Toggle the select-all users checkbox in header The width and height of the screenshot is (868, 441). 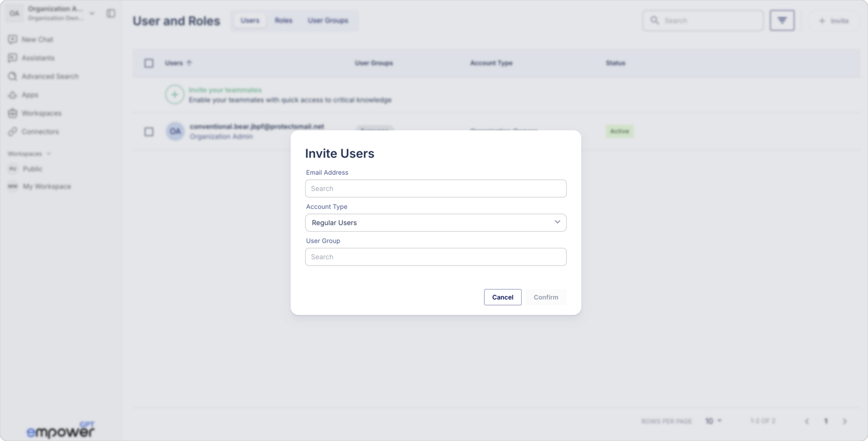(x=149, y=63)
